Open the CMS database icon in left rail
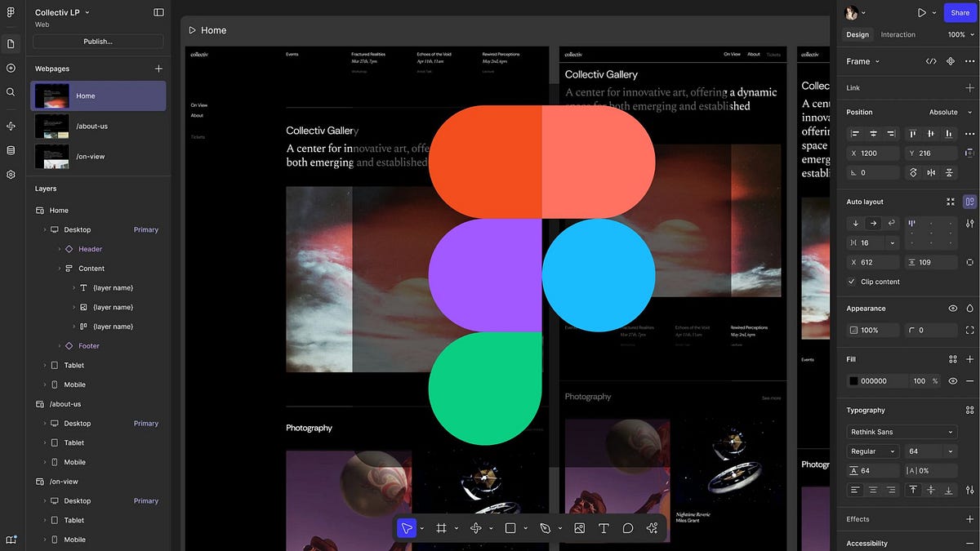The width and height of the screenshot is (980, 551). point(11,150)
